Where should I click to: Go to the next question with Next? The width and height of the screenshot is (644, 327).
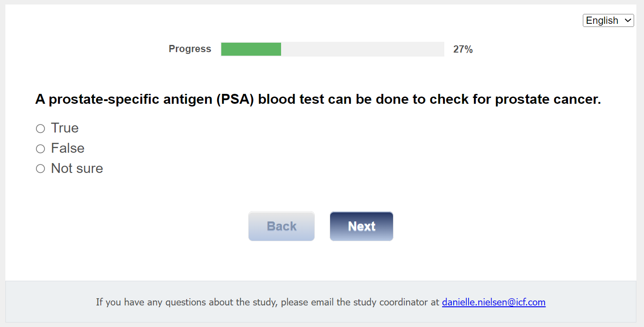click(x=361, y=226)
